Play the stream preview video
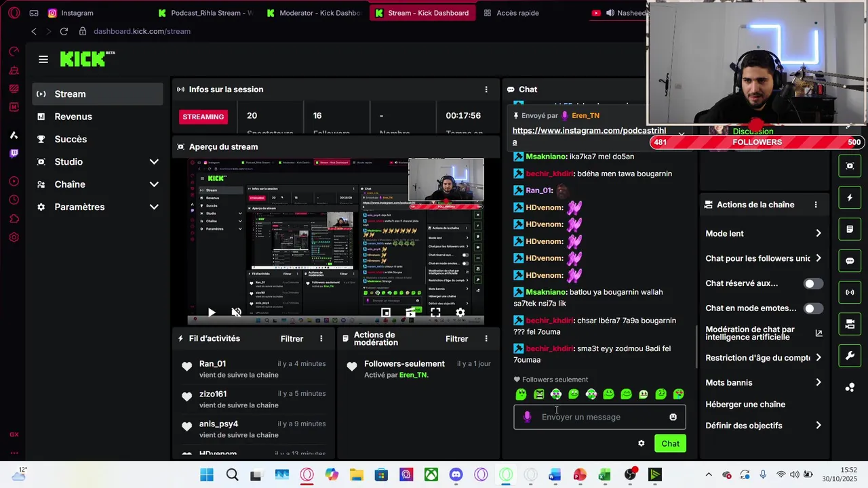 coord(212,312)
